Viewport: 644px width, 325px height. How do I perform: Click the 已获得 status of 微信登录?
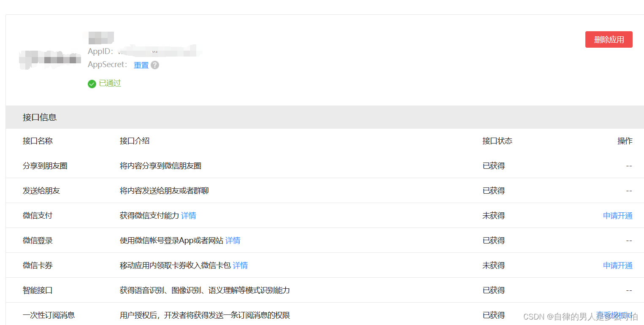(494, 241)
